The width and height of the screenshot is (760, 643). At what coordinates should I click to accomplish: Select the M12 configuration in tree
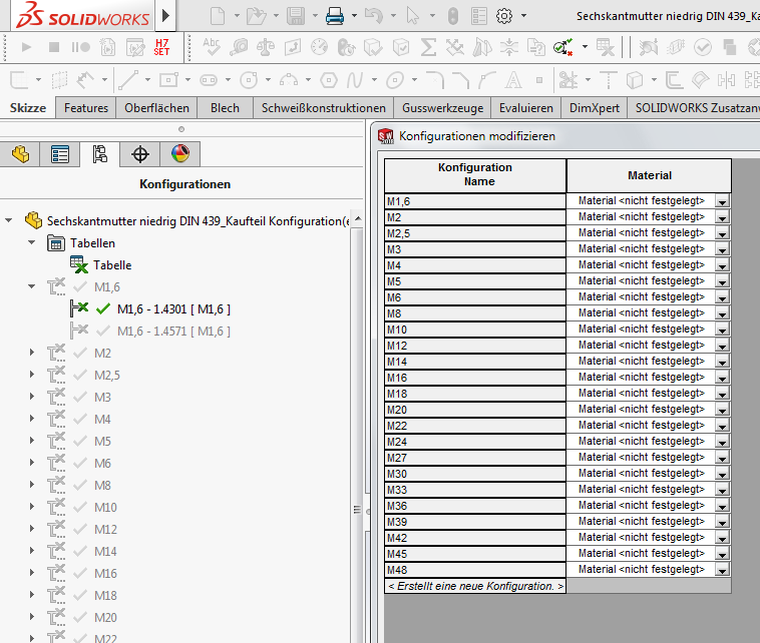(106, 529)
